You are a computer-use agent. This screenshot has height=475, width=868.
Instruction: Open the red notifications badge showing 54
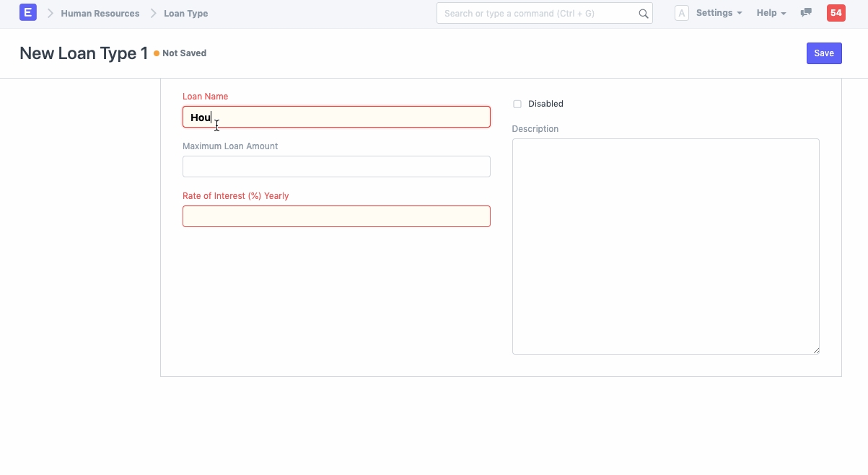click(836, 13)
